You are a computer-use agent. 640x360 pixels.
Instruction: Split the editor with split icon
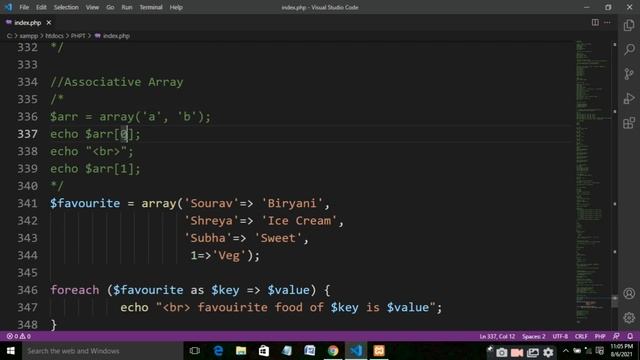coord(595,22)
